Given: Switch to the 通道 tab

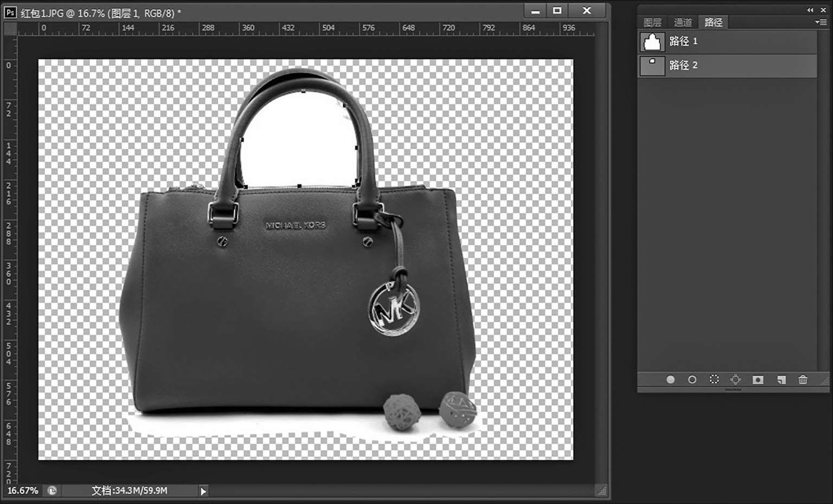Looking at the screenshot, I should [x=683, y=22].
